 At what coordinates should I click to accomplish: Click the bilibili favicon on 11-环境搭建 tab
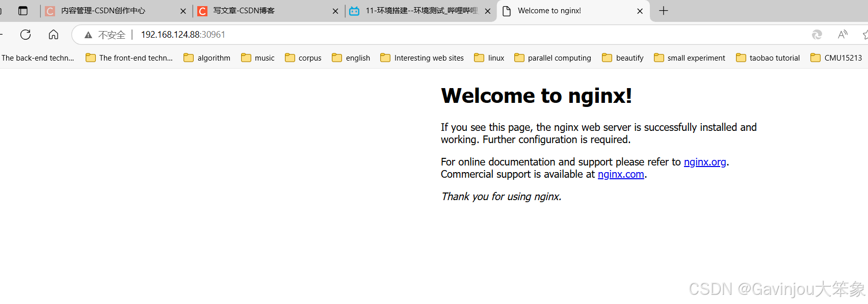click(x=354, y=11)
